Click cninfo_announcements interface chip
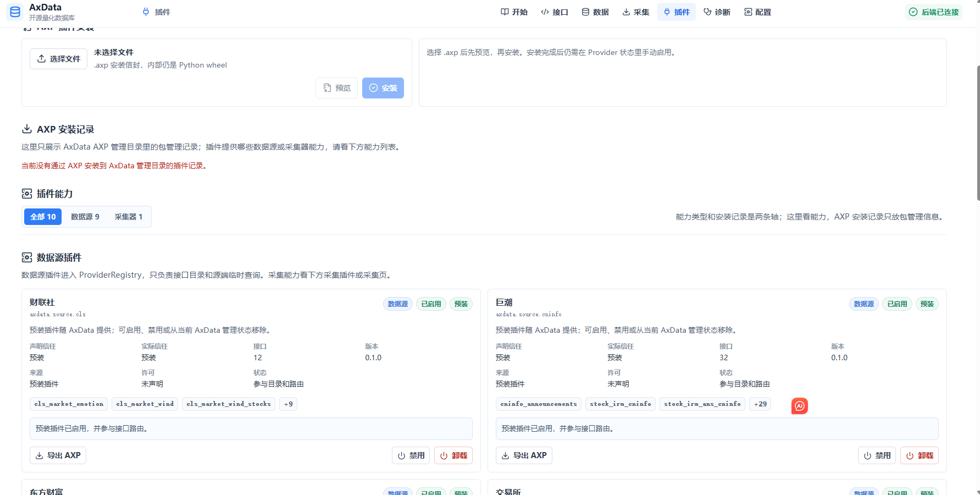The height and width of the screenshot is (495, 980). tap(539, 404)
